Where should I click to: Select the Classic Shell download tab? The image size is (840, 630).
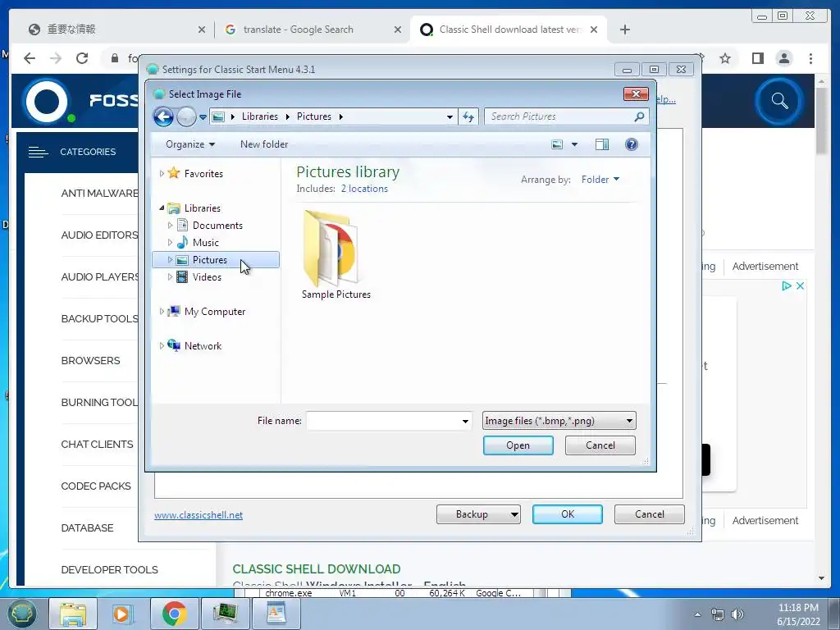tap(508, 30)
